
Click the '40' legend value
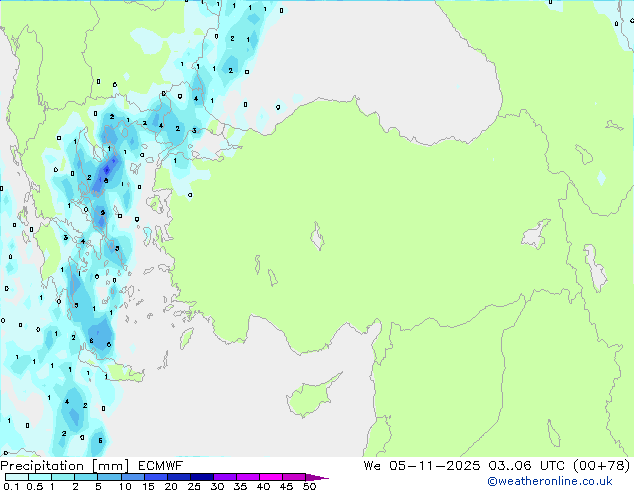click(x=263, y=486)
